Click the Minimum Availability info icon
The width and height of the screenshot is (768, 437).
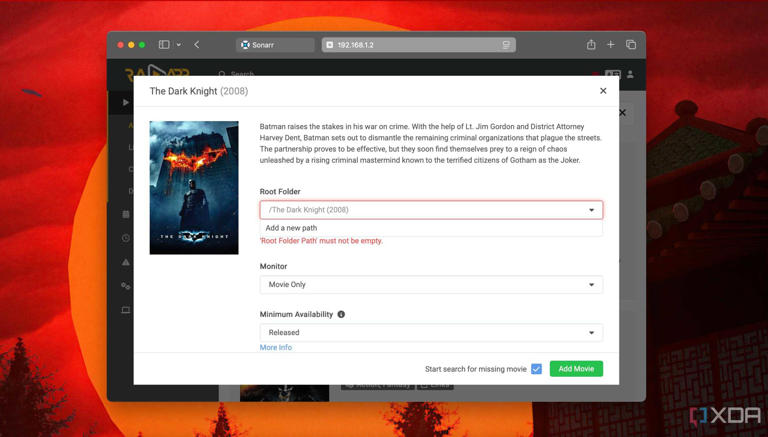341,314
